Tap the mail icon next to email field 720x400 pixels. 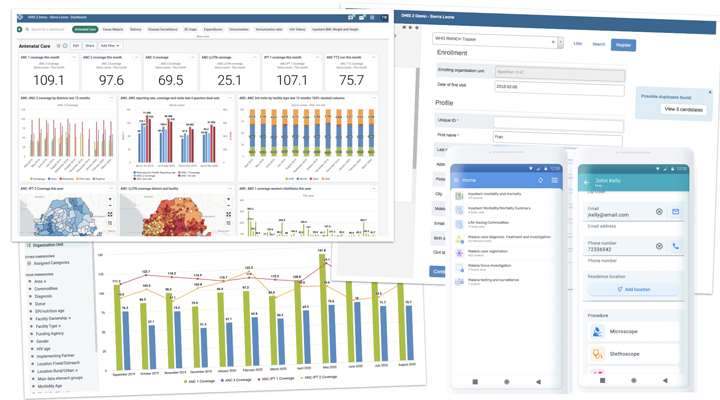pos(675,212)
